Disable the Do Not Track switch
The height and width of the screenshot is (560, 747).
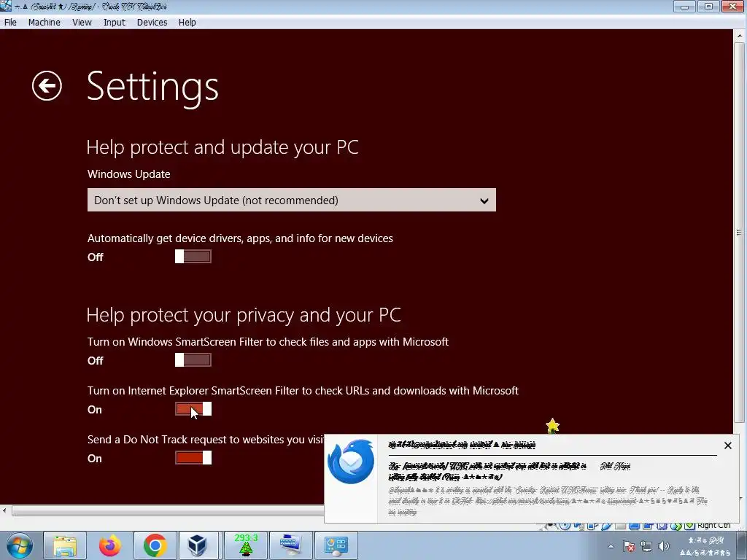193,458
